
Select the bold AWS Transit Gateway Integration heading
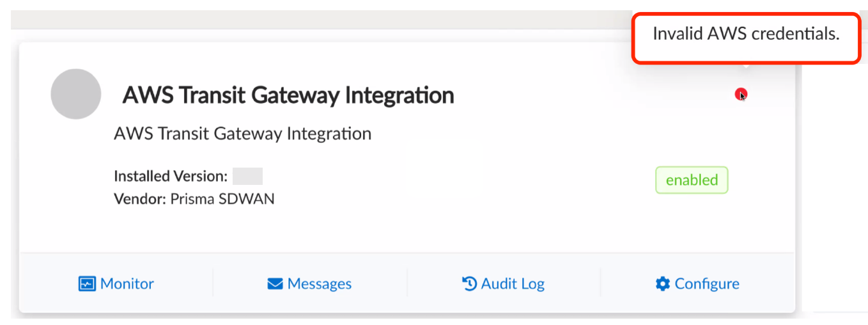tap(288, 95)
